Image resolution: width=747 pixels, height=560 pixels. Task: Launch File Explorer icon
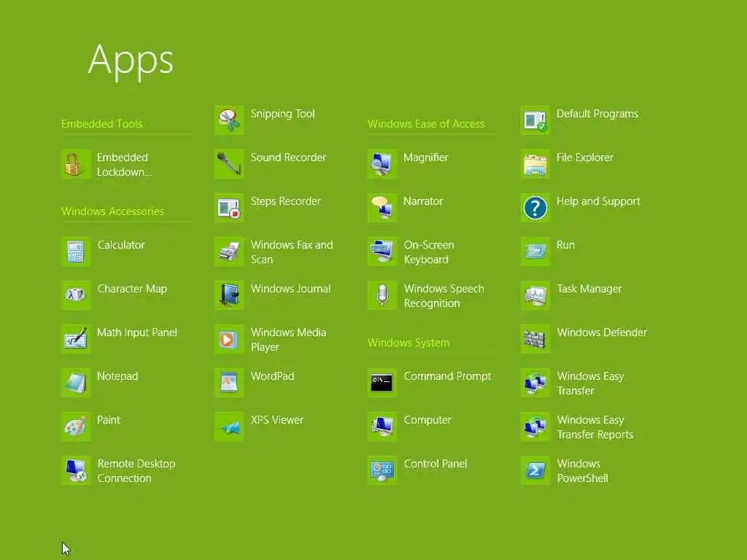[x=535, y=164]
